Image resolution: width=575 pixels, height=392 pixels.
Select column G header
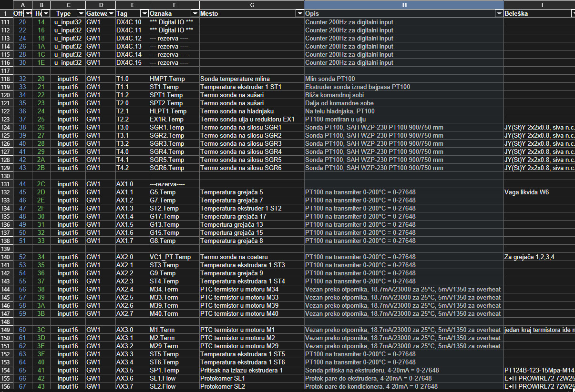pyautogui.click(x=252, y=5)
